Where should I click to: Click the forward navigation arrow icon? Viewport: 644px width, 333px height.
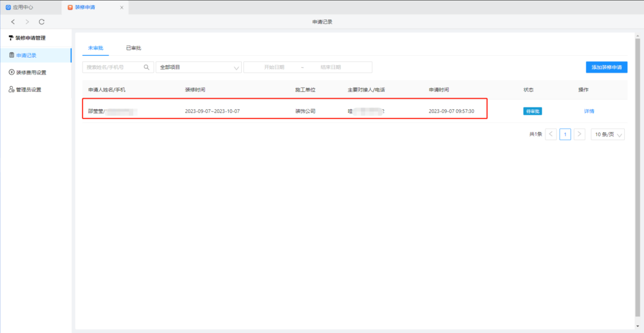click(27, 22)
